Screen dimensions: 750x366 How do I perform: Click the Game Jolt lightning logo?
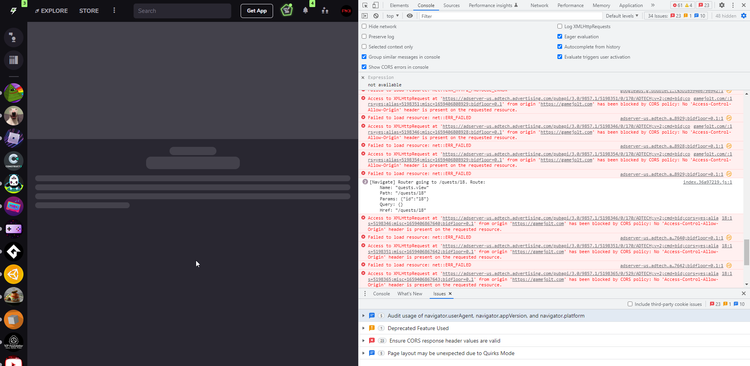coord(13,11)
